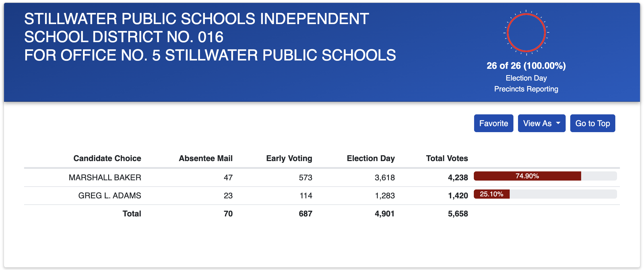Select the Total Votes column header
The image size is (644, 270).
coord(447,158)
